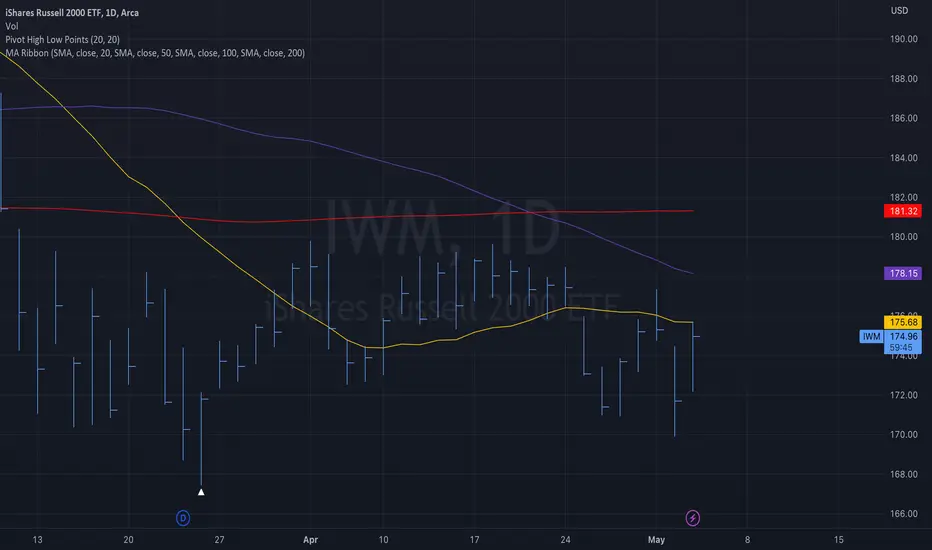Viewport: 932px width, 550px height.
Task: Click the blue 174.96 last price label
Action: click(x=903, y=337)
